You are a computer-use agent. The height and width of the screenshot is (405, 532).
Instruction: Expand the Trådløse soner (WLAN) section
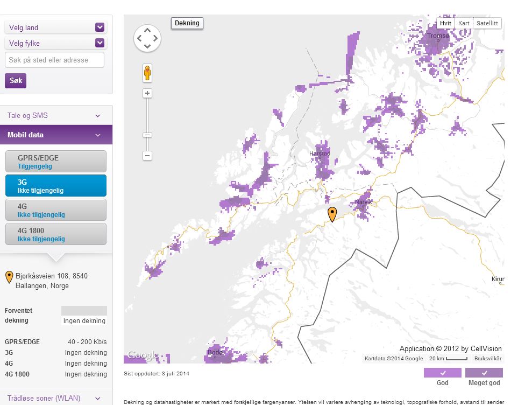56,398
